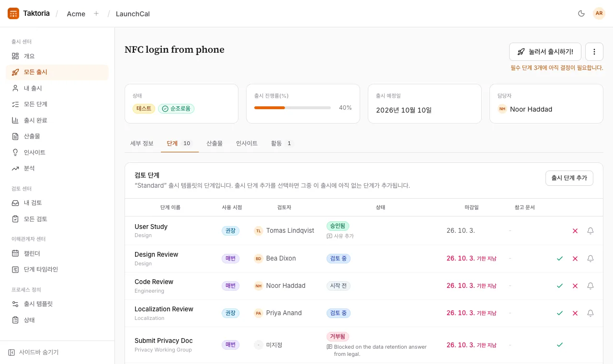Click the launch progress bar
This screenshot has width=613, height=364.
293,108
